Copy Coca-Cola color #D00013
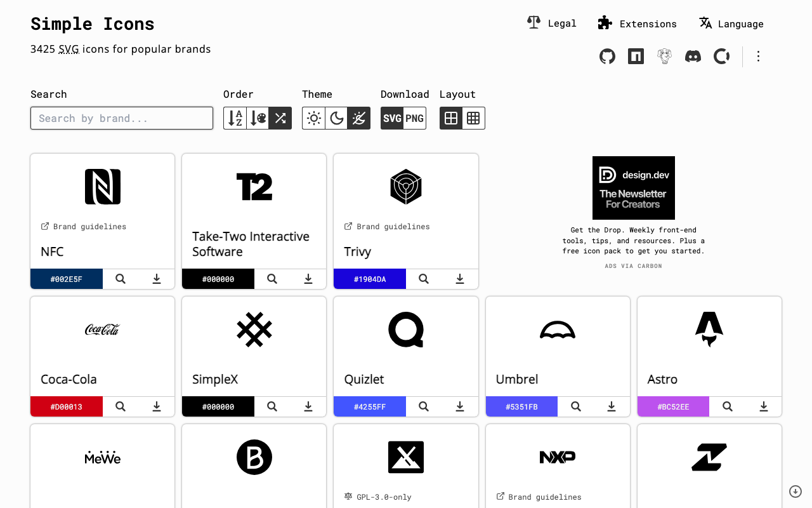The height and width of the screenshot is (508, 812). (x=67, y=406)
